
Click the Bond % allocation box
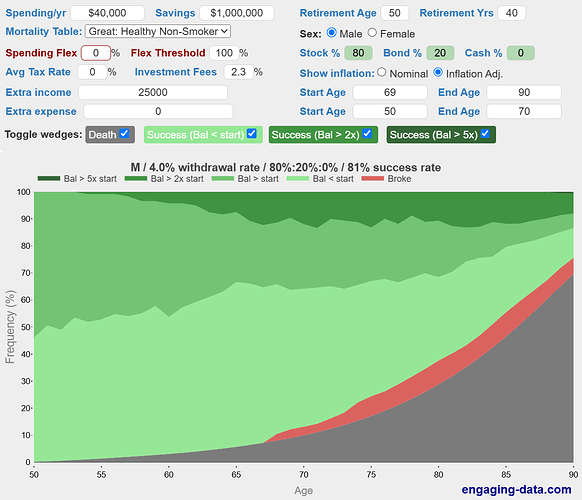(x=440, y=53)
